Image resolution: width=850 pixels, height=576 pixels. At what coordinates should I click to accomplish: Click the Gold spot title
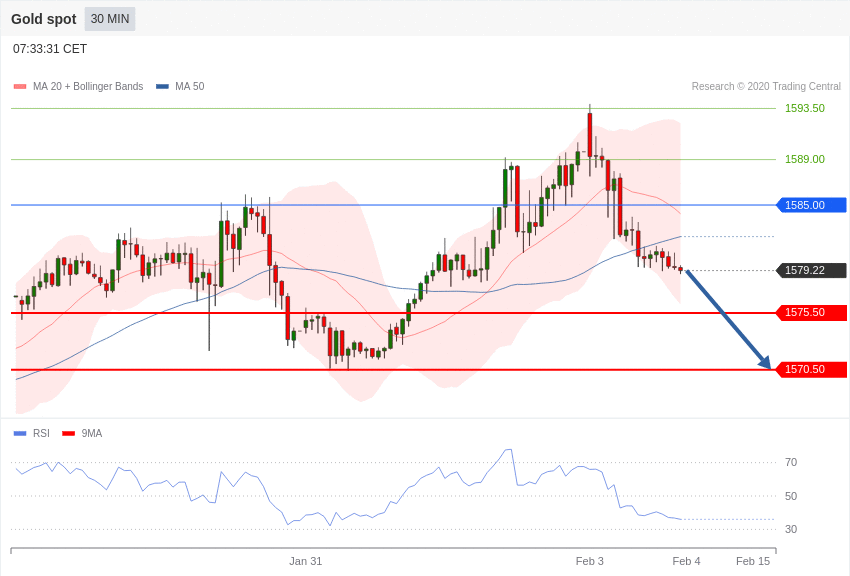click(44, 19)
